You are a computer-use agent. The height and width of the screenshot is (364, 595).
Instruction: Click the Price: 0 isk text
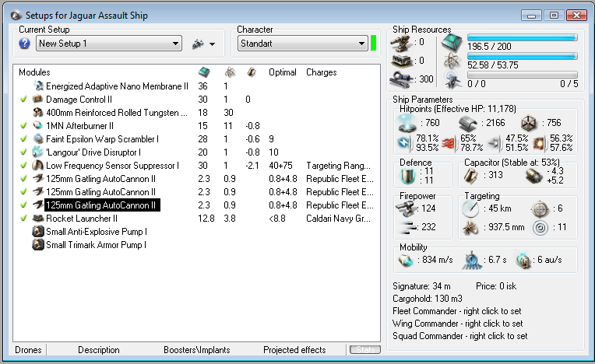[x=496, y=286]
